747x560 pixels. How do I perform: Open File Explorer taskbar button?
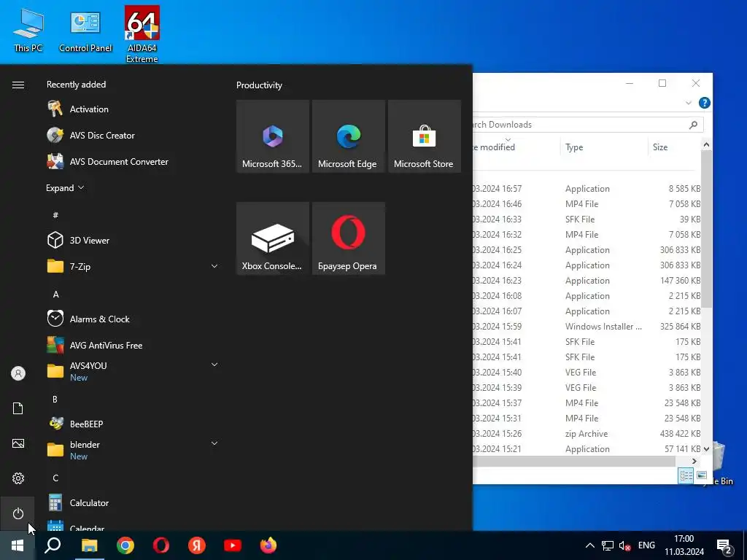click(x=89, y=545)
